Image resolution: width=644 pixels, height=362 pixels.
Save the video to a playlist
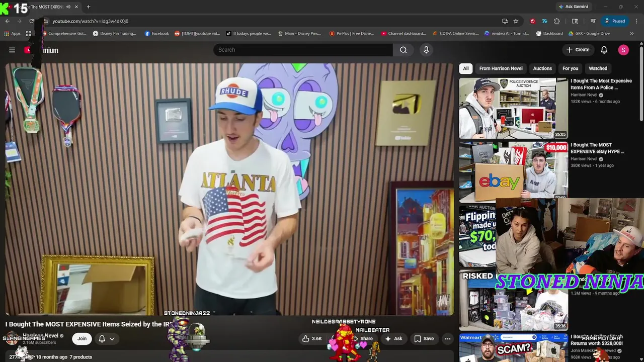click(424, 339)
